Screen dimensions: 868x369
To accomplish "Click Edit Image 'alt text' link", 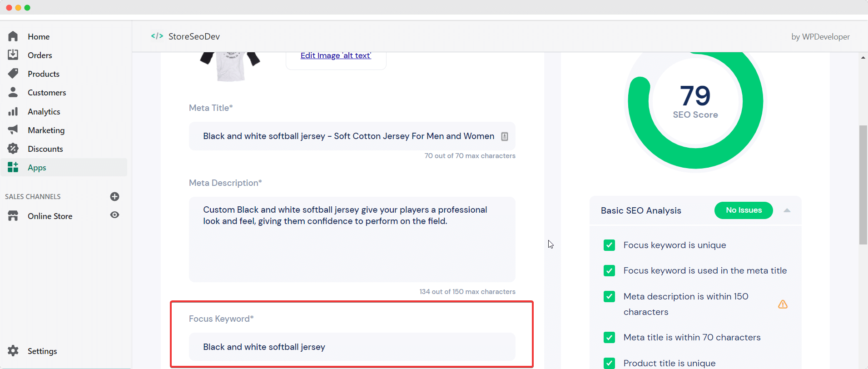I will 336,55.
